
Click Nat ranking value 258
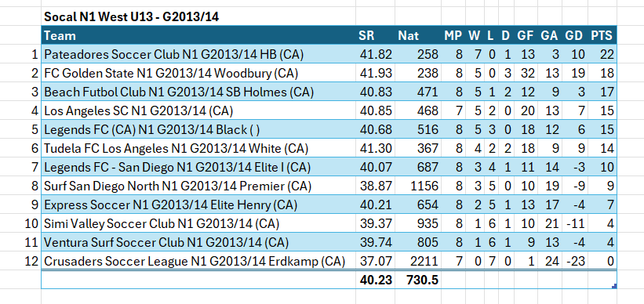pos(418,54)
